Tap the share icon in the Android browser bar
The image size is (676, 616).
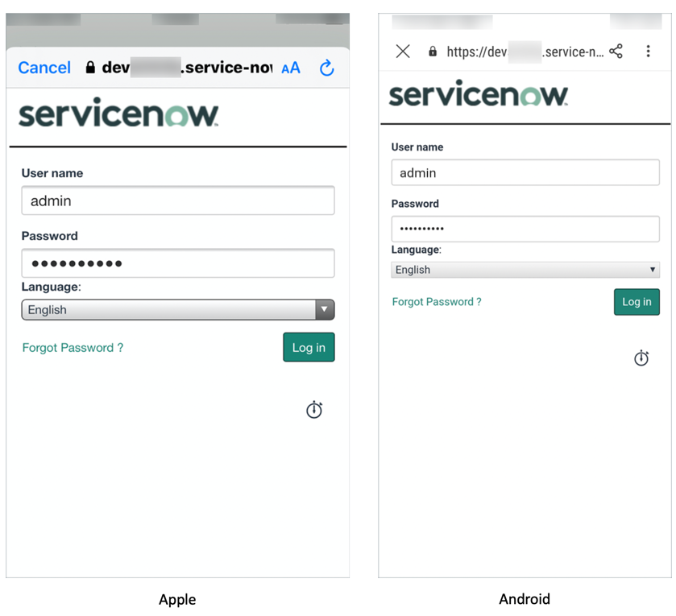pyautogui.click(x=616, y=51)
